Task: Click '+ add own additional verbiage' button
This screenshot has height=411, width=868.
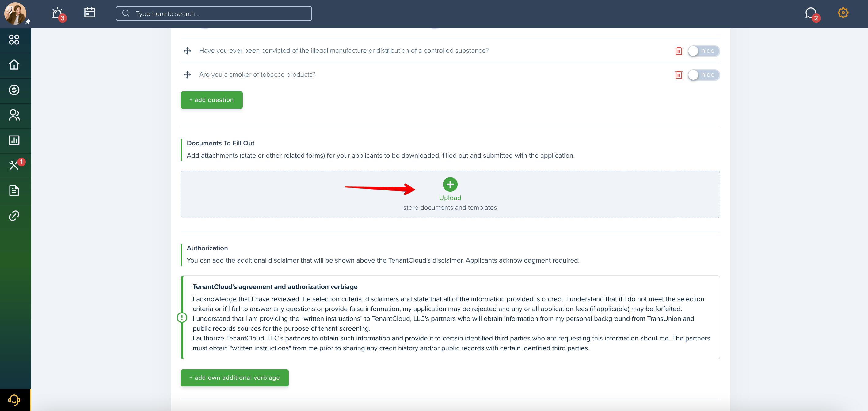Action: 234,378
